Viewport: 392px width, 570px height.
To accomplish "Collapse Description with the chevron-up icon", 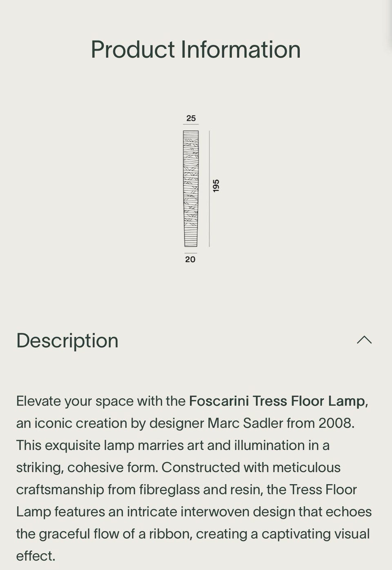I will pyautogui.click(x=364, y=340).
